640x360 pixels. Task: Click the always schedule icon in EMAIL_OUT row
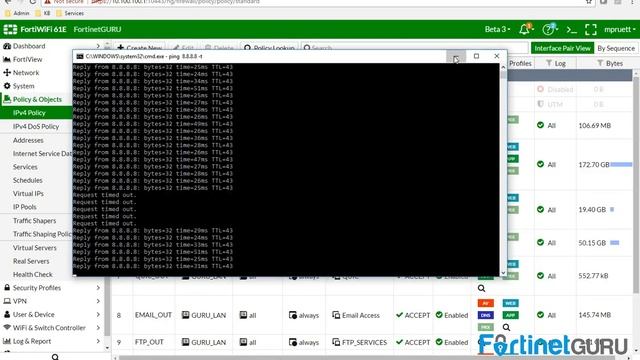tap(293, 315)
